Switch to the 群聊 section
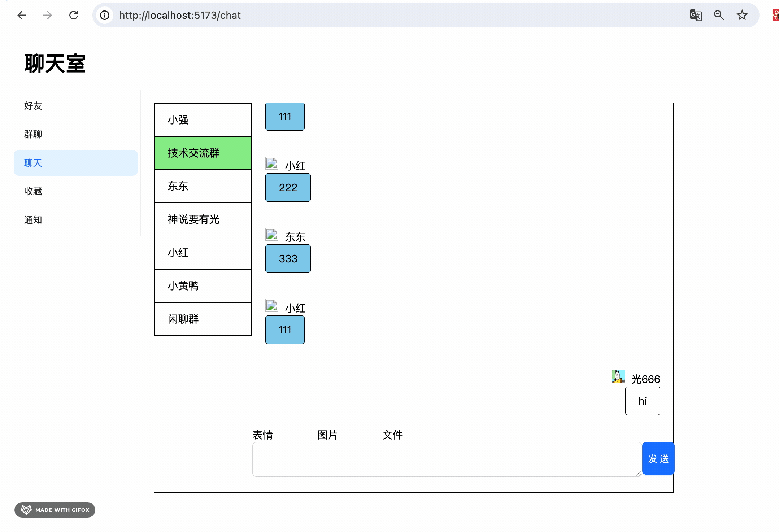 point(33,134)
